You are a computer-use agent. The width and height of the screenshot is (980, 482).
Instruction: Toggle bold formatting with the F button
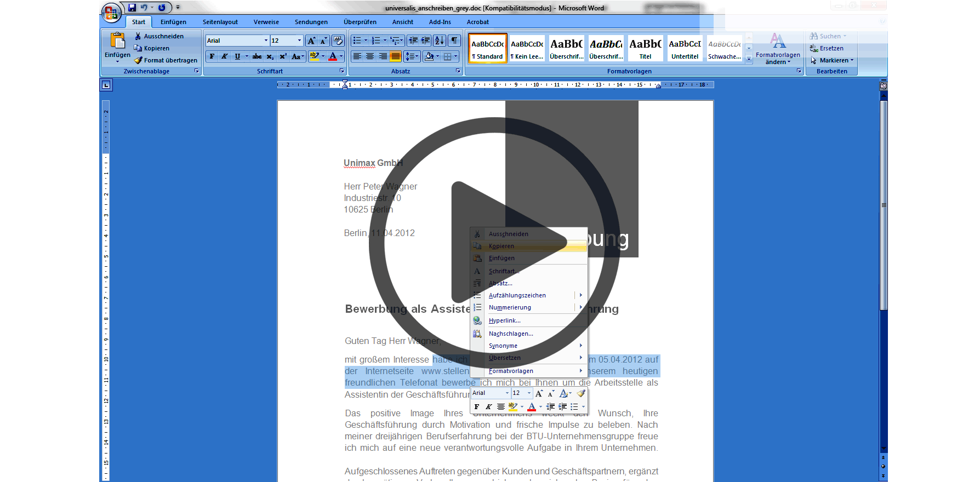click(212, 56)
